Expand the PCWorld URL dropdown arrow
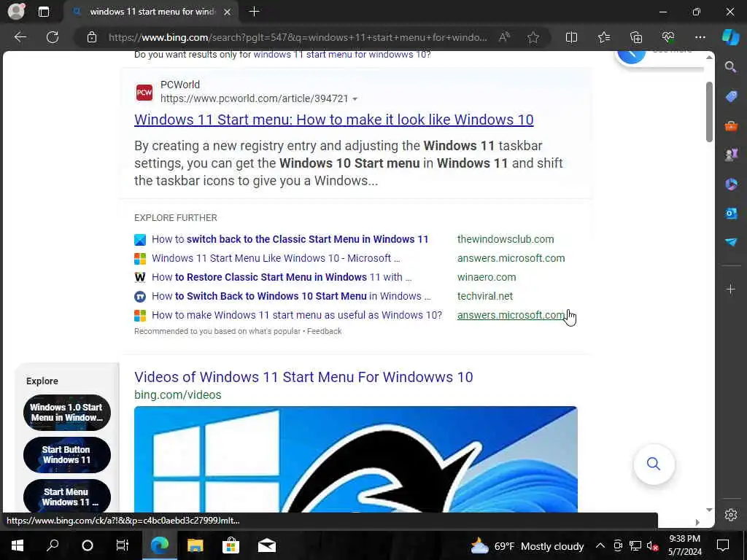 [355, 99]
